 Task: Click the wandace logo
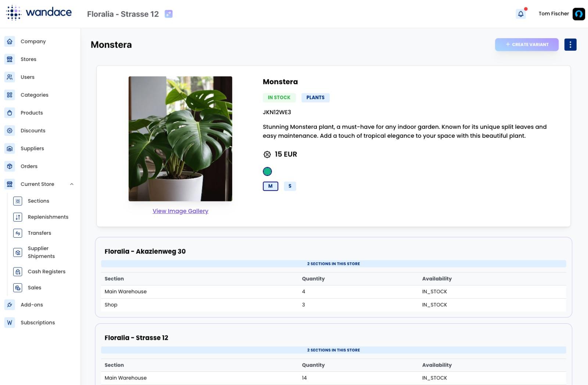coord(39,13)
